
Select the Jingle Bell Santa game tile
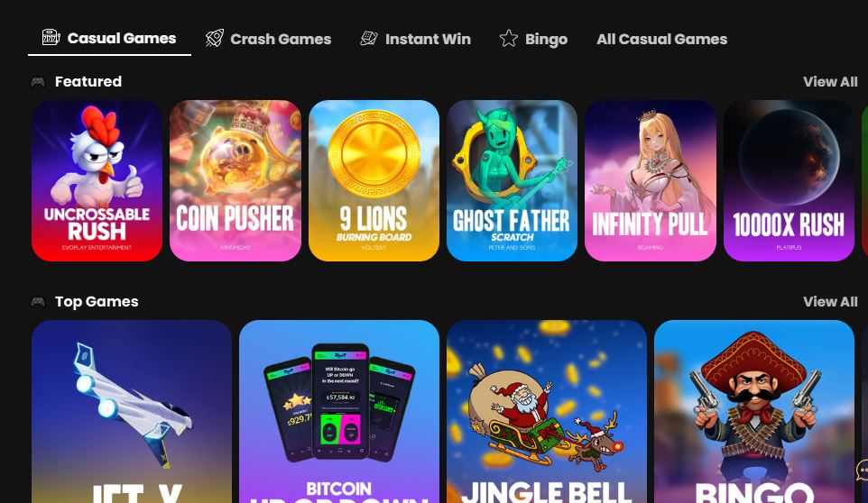coord(547,412)
